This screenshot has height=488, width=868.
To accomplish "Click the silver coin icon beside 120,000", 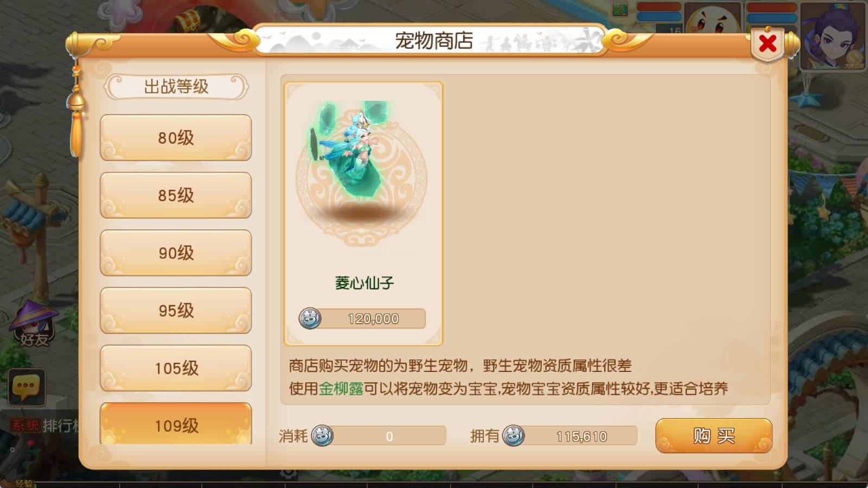I will point(310,318).
